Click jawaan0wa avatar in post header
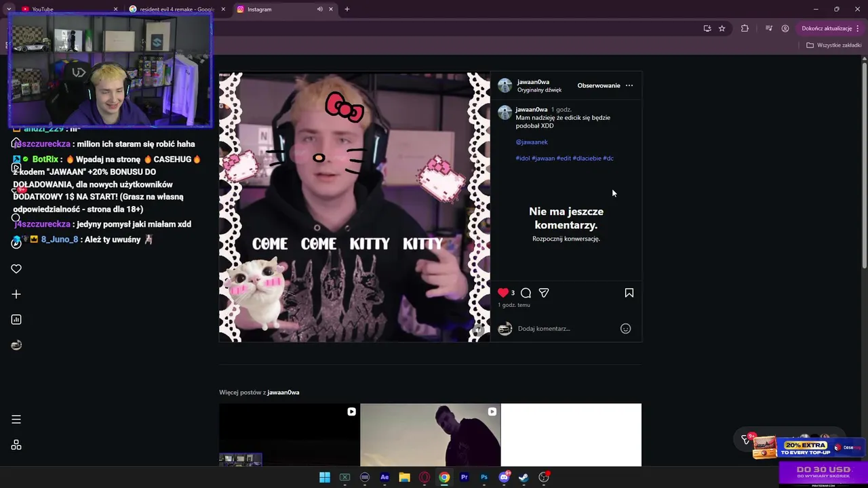868x488 pixels. pyautogui.click(x=505, y=85)
